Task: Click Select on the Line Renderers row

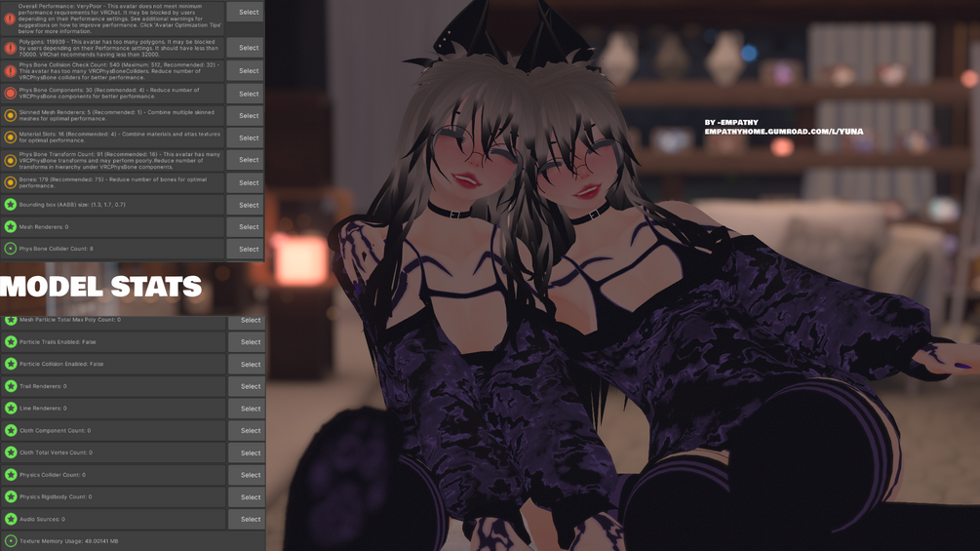Action: [247, 409]
